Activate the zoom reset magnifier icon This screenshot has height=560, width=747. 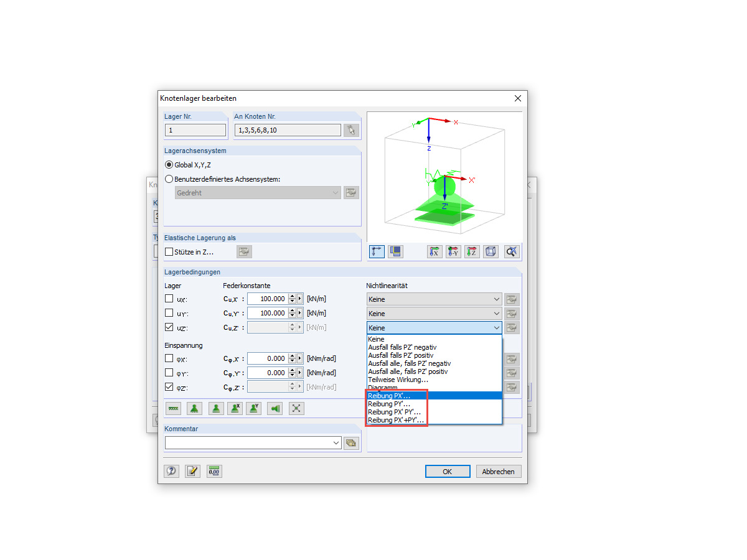512,251
